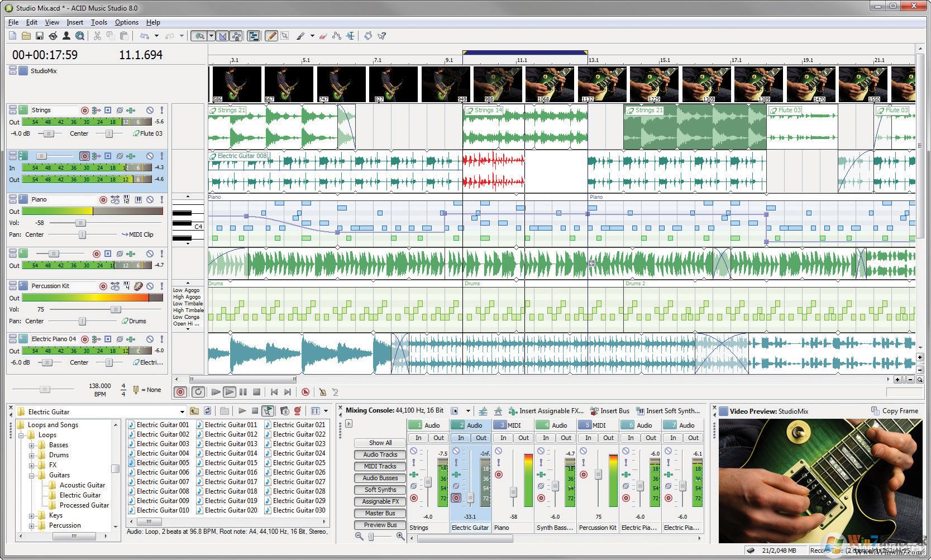Enable loop playback in transport bar
The image size is (931, 560).
[x=198, y=391]
